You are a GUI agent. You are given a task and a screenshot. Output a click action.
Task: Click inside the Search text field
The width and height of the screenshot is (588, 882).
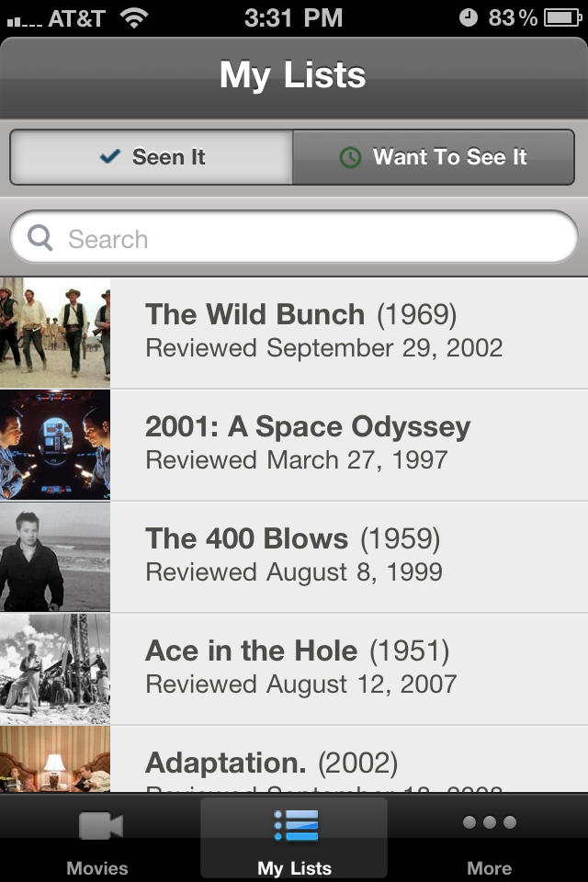[x=294, y=237]
